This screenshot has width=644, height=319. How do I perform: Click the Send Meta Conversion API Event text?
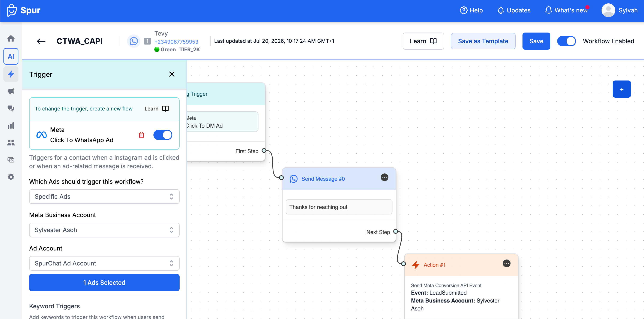tap(446, 285)
